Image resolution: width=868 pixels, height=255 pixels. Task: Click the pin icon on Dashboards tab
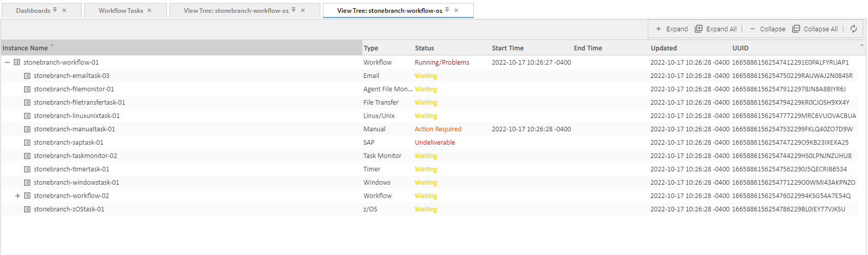(x=55, y=10)
